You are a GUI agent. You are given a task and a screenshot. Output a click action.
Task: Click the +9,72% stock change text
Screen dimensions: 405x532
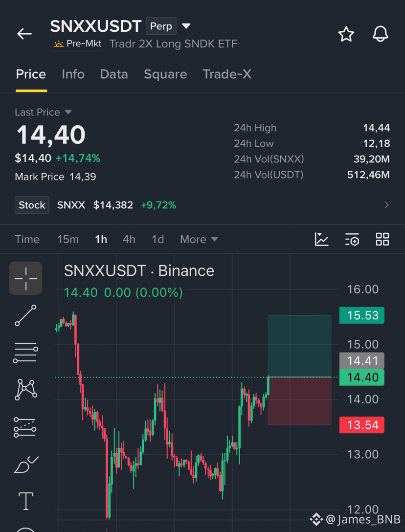pyautogui.click(x=158, y=205)
